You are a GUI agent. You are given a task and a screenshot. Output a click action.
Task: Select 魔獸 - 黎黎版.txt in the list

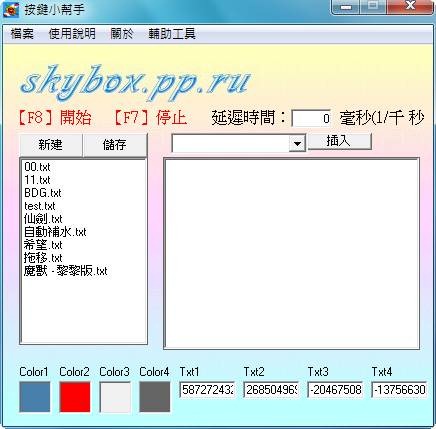click(66, 271)
